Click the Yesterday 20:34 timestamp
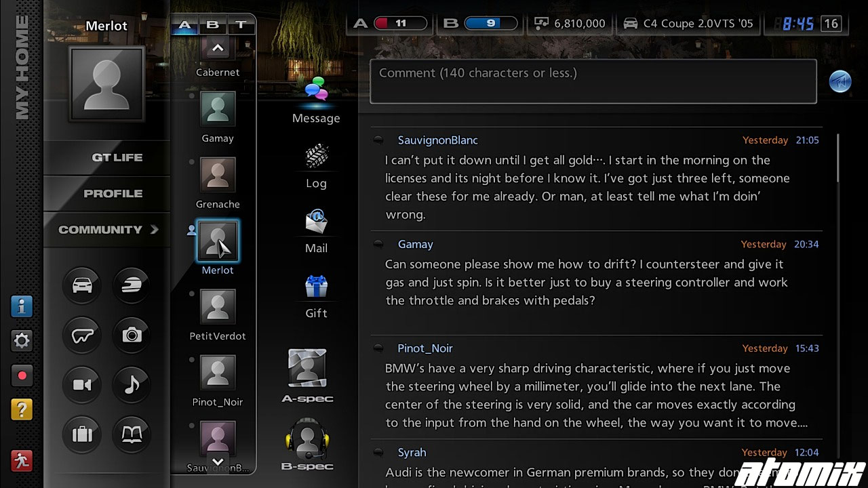The height and width of the screenshot is (488, 868). [780, 244]
